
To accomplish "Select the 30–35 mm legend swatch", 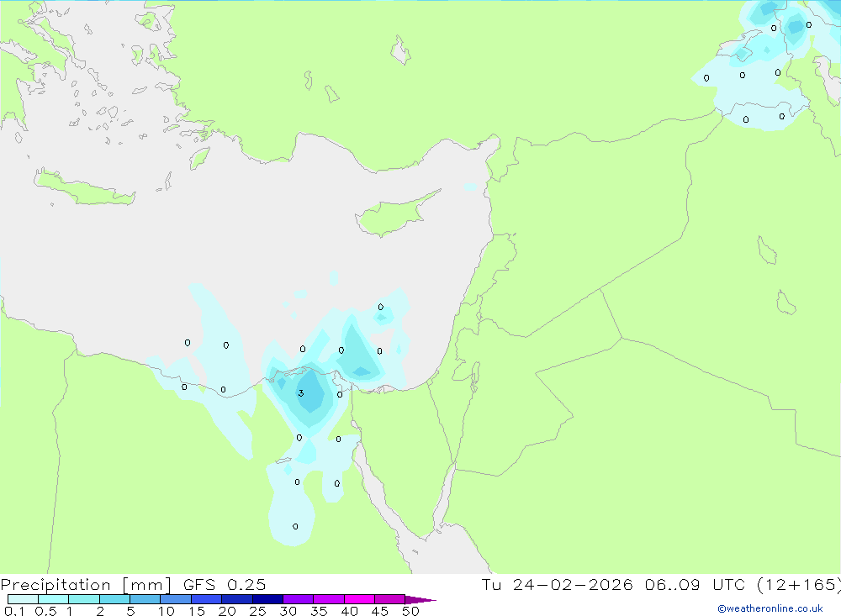I will (x=298, y=599).
